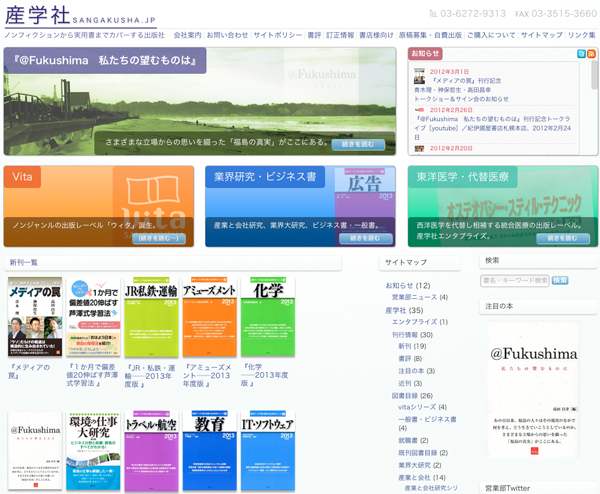Click 続きを読む on the Vita card
Screen dimensions: 600x494
(x=159, y=238)
